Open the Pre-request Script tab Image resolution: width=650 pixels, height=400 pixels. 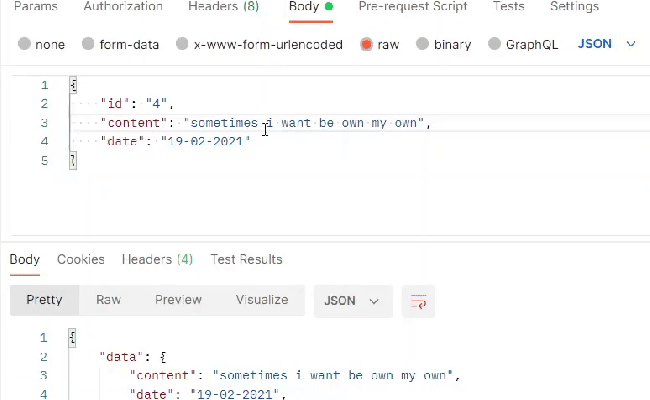pyautogui.click(x=413, y=7)
